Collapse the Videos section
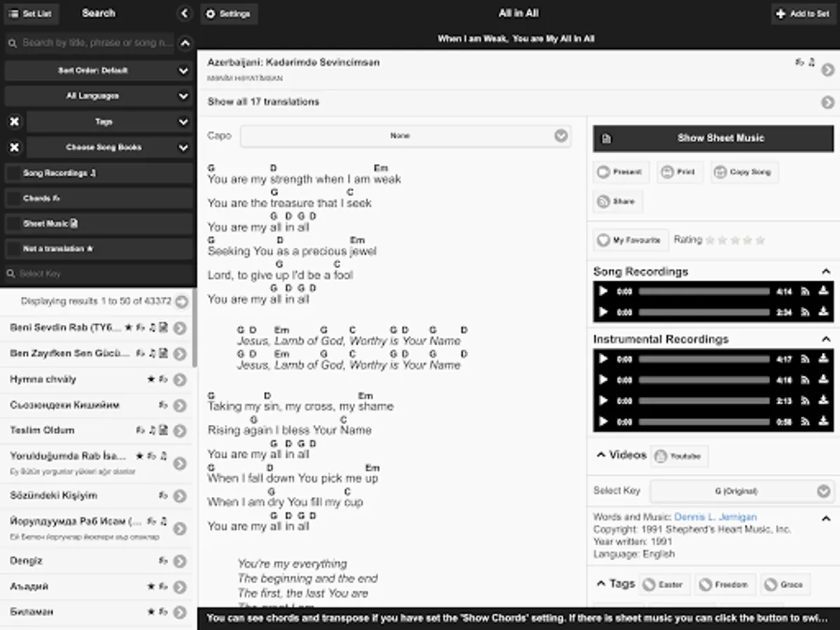This screenshot has width=840, height=630. tap(601, 455)
